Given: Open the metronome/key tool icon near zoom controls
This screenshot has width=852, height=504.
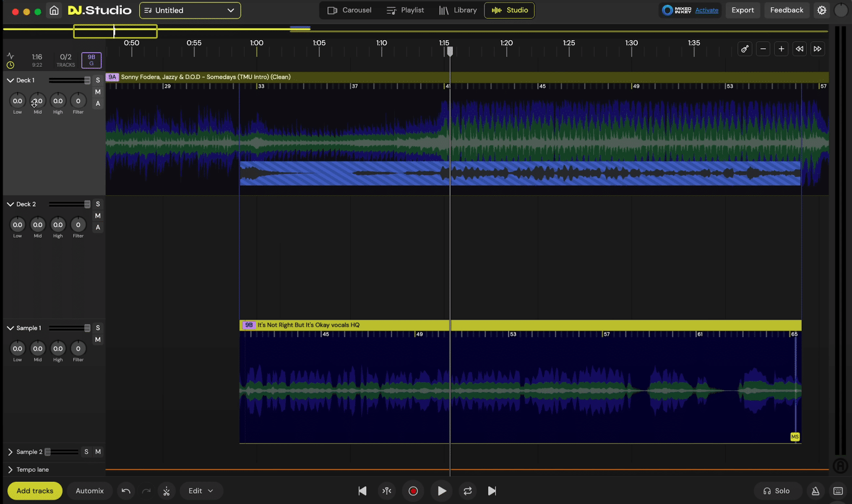Looking at the screenshot, I should tap(744, 49).
